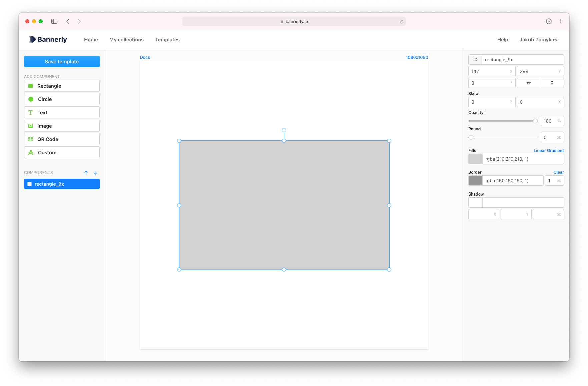588x386 pixels.
Task: Add a QR Code component
Action: [x=62, y=139]
